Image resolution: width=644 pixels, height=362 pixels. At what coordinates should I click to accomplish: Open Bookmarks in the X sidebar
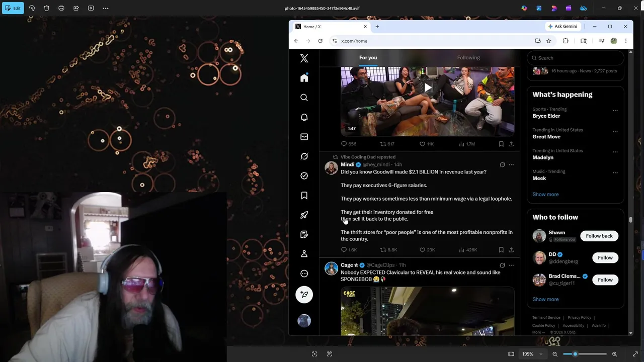click(x=304, y=195)
